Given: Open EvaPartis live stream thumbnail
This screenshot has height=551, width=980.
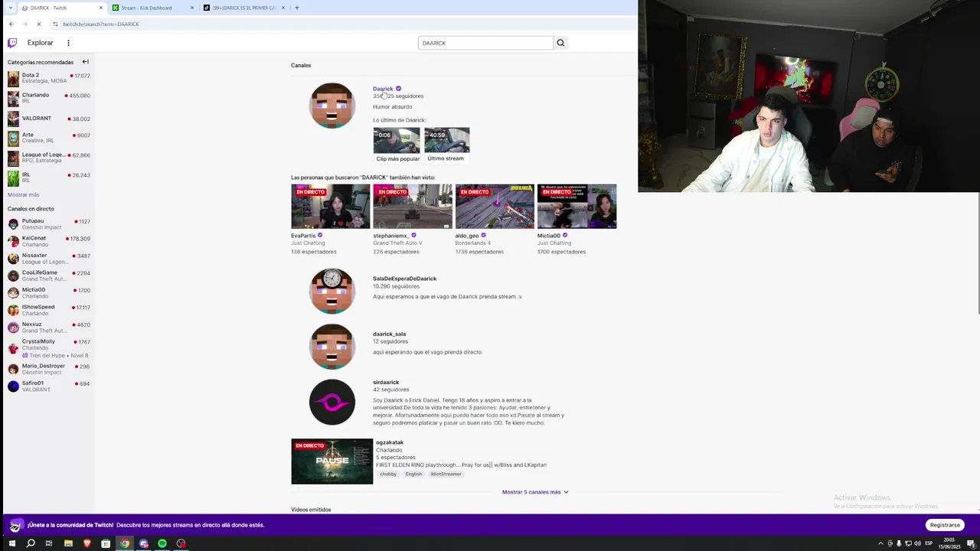Looking at the screenshot, I should point(330,207).
